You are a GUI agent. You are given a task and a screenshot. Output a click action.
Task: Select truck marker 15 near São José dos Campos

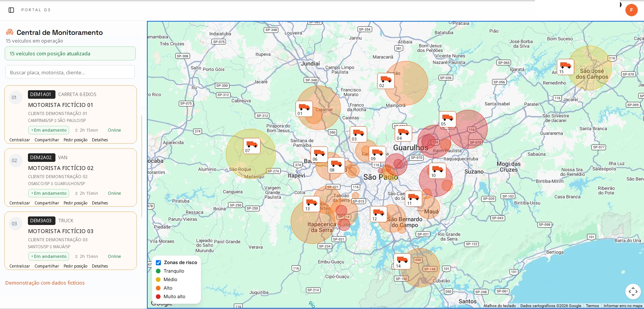click(x=565, y=67)
